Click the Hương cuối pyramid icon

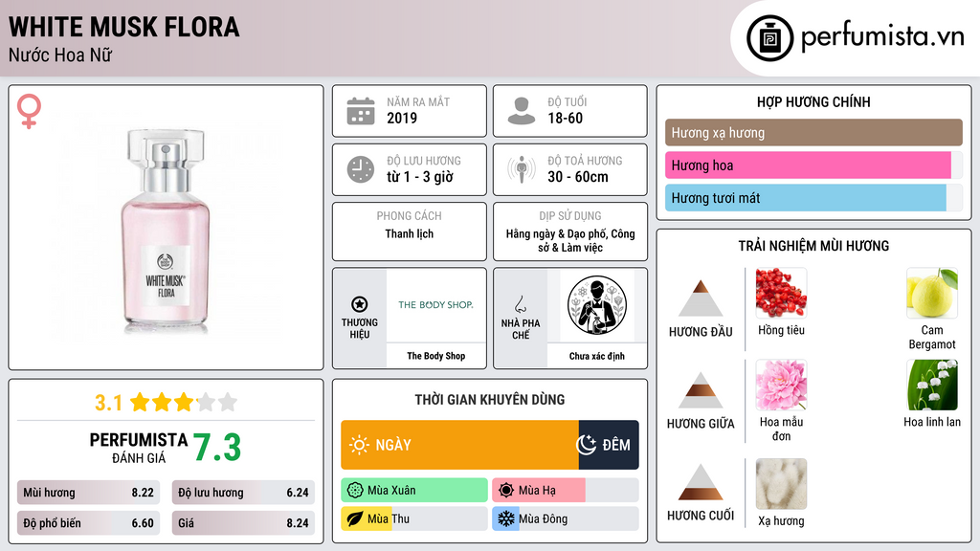click(x=701, y=482)
